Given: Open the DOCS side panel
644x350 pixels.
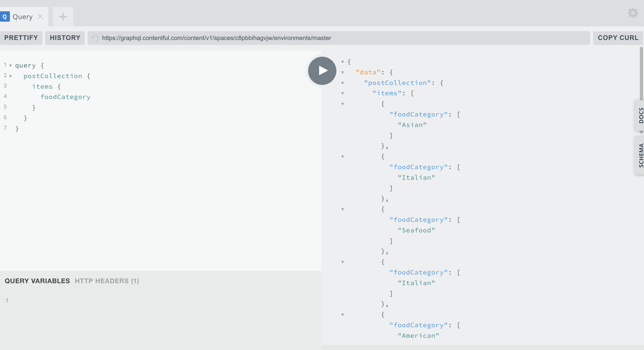Looking at the screenshot, I should click(x=640, y=115).
